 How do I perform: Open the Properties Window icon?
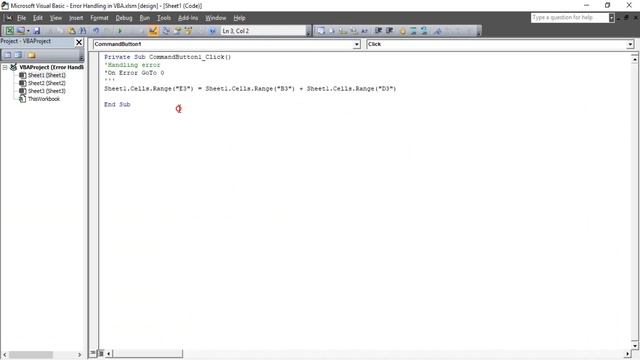177,31
